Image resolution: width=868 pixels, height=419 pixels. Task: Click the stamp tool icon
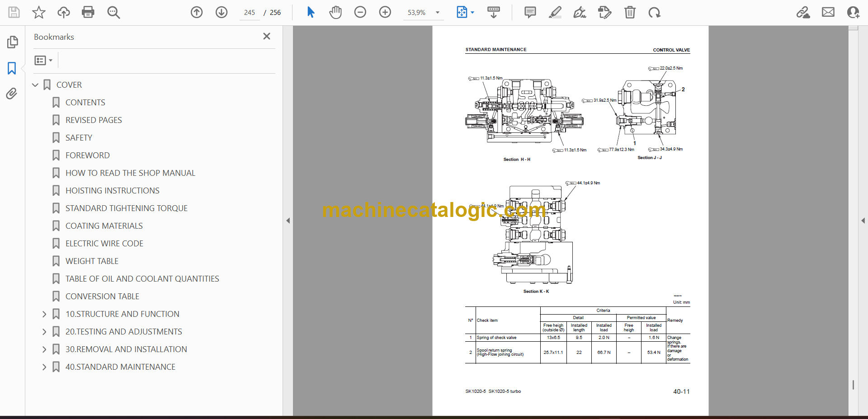(604, 12)
